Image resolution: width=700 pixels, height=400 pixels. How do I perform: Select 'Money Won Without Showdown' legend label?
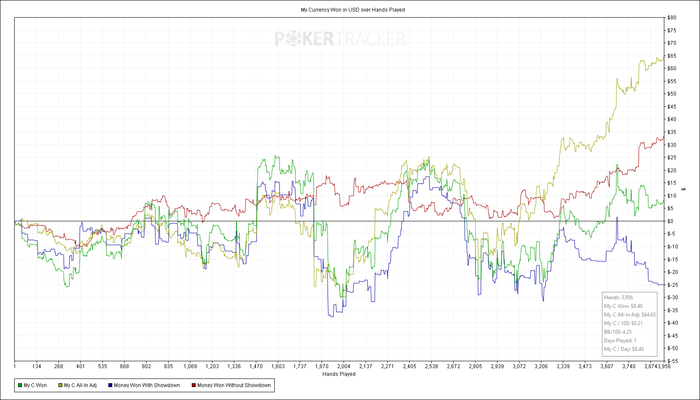(234, 385)
